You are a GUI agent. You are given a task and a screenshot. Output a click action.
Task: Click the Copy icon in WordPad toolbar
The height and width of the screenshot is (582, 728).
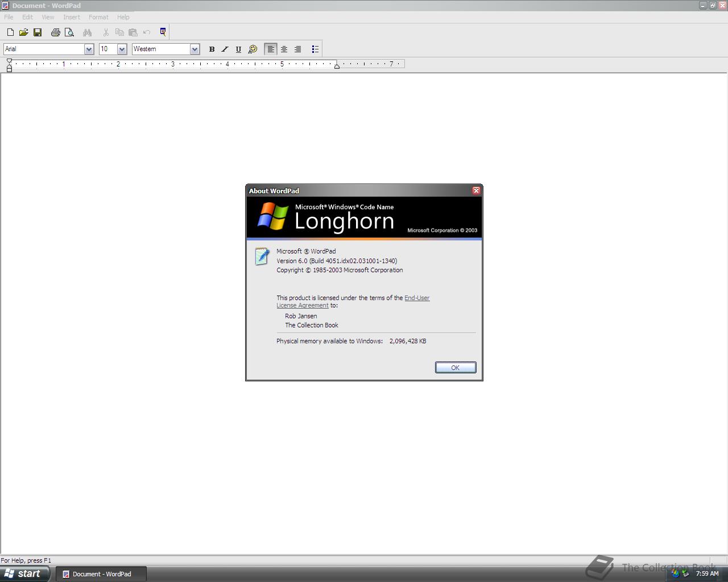(x=119, y=32)
